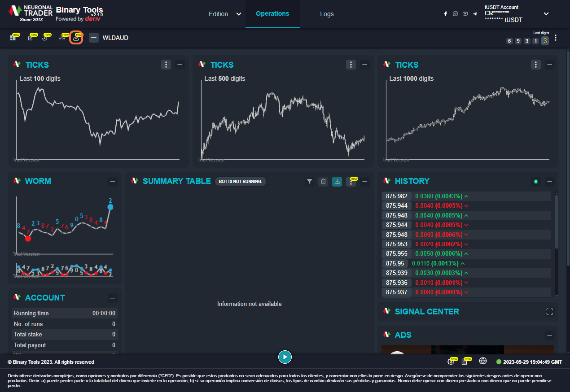Click the WLDAUD symbol label
This screenshot has width=570, height=392.
point(115,38)
